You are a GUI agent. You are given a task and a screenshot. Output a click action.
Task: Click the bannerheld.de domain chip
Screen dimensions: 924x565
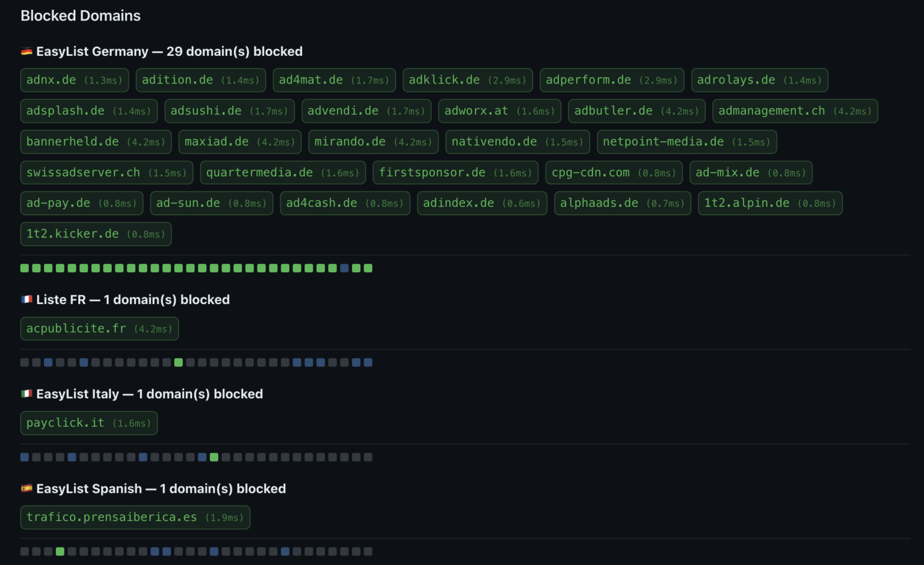point(96,142)
